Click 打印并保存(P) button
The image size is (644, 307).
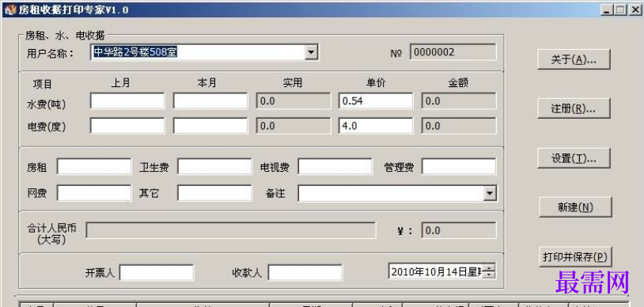[x=575, y=257]
